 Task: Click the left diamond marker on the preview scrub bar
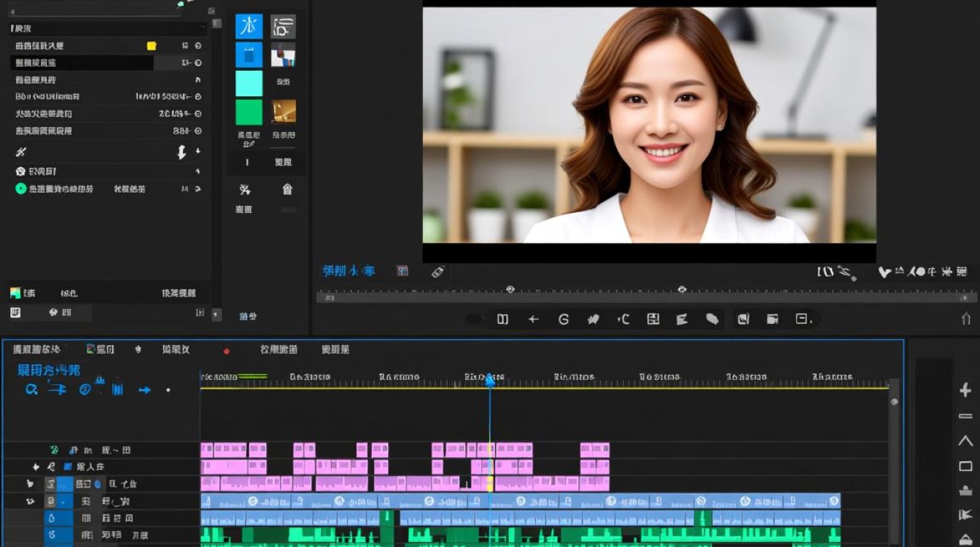pyautogui.click(x=510, y=290)
